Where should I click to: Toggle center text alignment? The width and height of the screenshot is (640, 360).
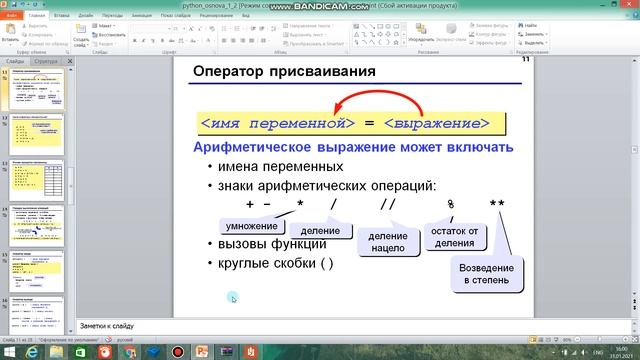[233, 41]
